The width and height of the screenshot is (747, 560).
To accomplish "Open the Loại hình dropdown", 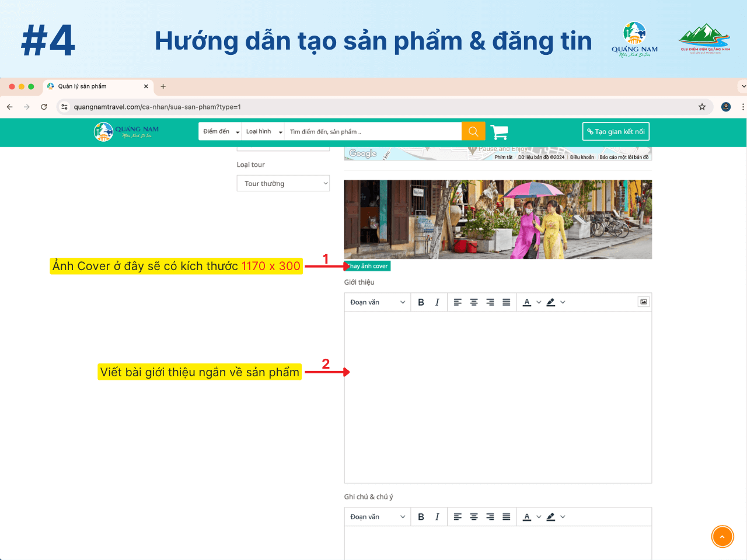I will pos(263,132).
